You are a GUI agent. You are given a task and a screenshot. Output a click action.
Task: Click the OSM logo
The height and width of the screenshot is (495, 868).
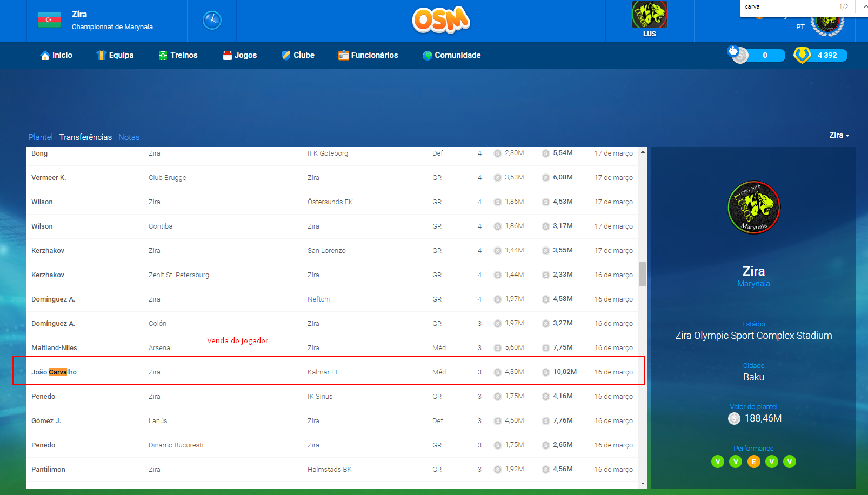[x=441, y=20]
